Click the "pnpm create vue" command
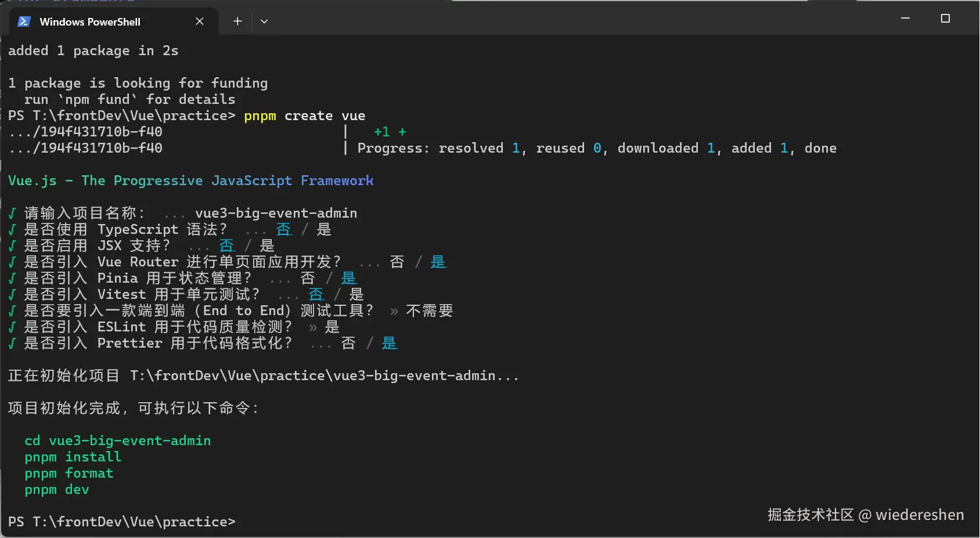 tap(305, 116)
